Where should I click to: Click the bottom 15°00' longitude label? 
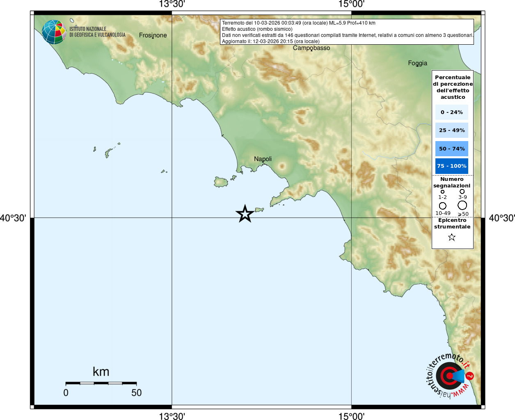coord(351,416)
